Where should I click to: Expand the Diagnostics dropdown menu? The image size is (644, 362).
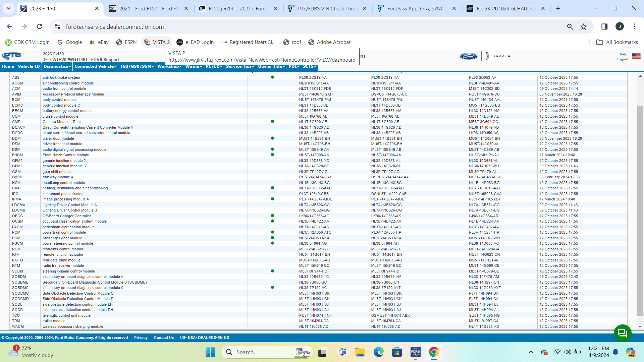coord(57,66)
